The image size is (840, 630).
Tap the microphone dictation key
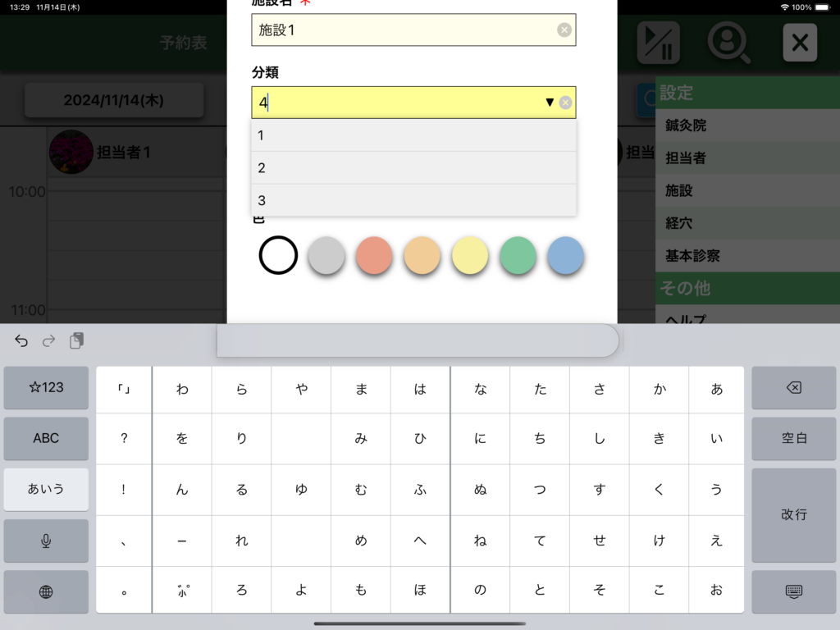click(46, 541)
